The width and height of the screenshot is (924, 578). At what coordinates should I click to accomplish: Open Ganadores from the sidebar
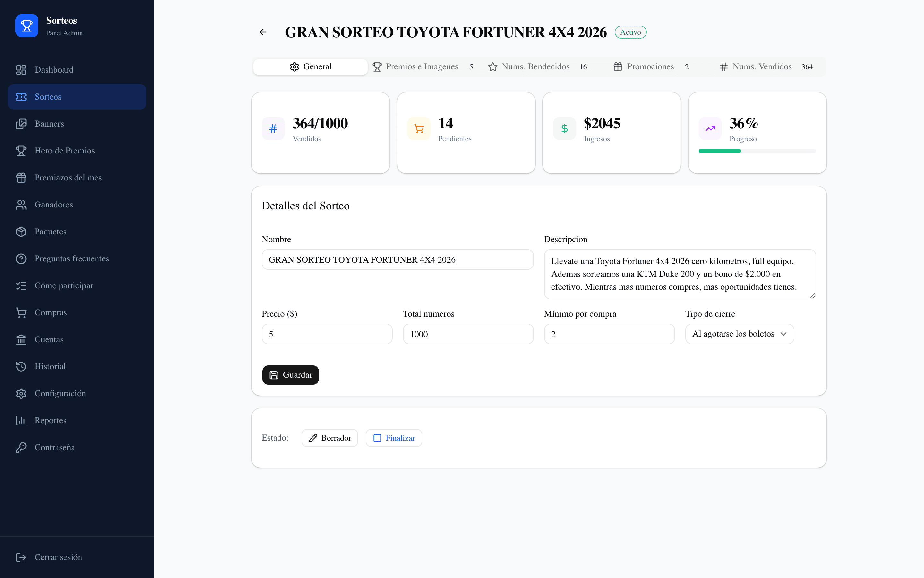(x=77, y=205)
